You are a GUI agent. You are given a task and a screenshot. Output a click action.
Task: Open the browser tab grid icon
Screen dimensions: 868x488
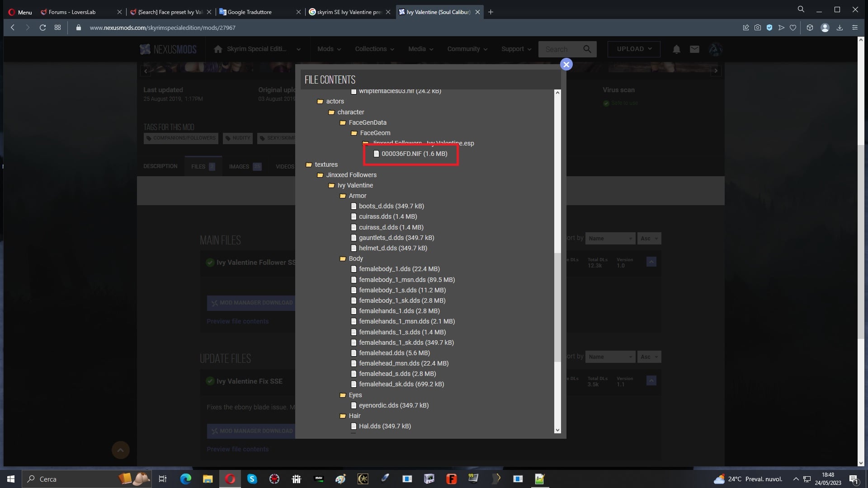(x=57, y=28)
